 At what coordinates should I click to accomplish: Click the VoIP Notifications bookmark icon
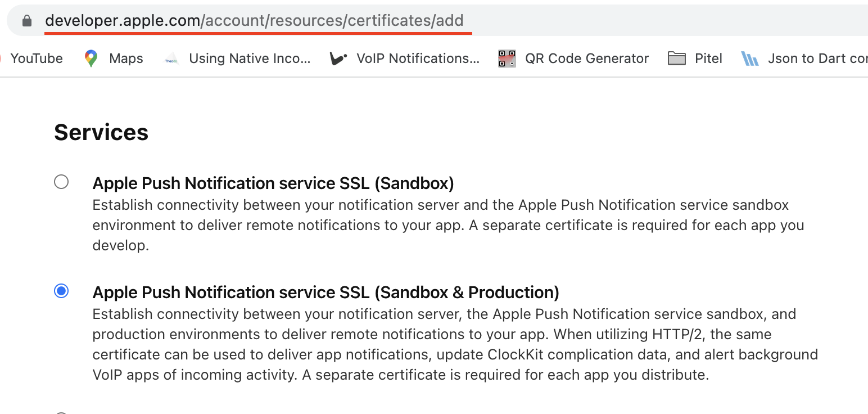[x=338, y=58]
